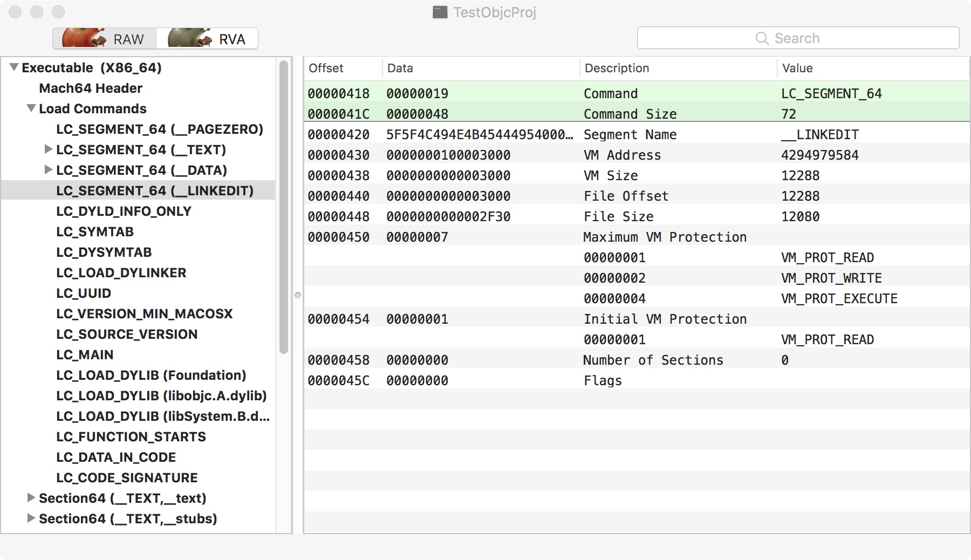The image size is (971, 560).
Task: Click the split-view divider handle dot
Action: [298, 295]
